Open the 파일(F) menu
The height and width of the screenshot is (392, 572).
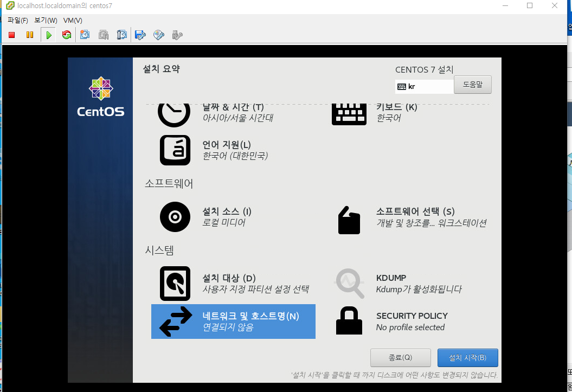tap(17, 21)
